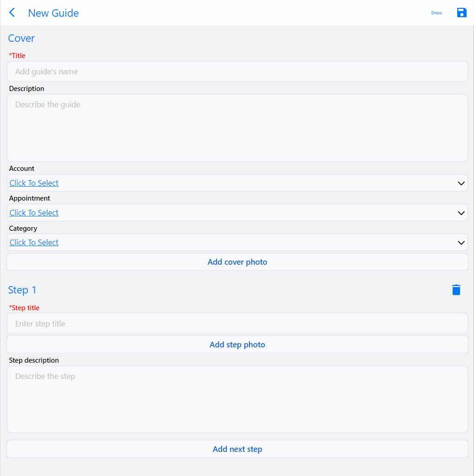Screen dimensions: 474x476
Task: Click the Category field label
Action: (23, 228)
